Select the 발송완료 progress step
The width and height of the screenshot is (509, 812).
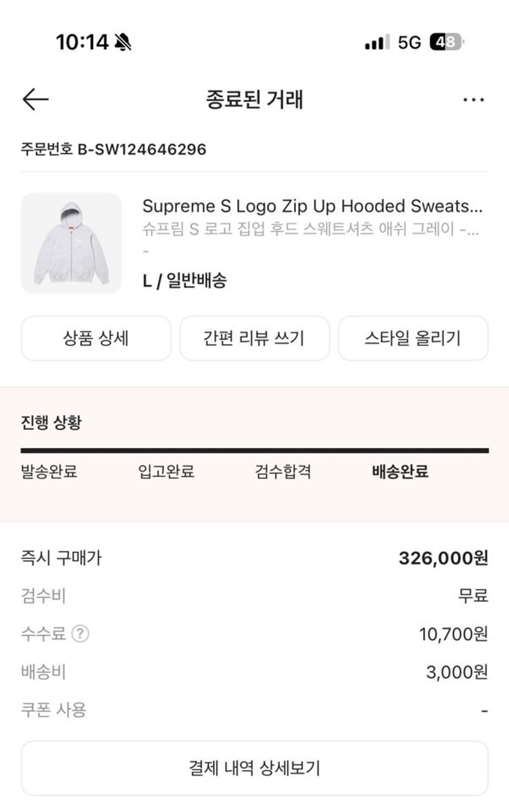[49, 471]
